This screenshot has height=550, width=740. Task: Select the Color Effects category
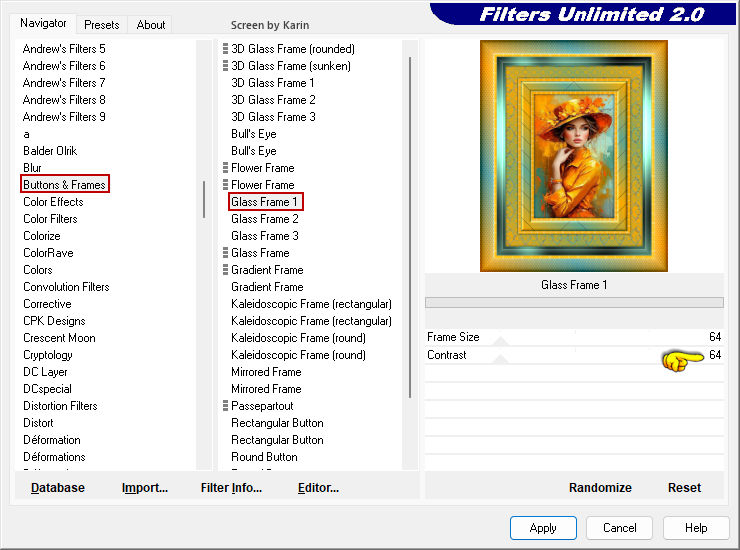tap(53, 202)
